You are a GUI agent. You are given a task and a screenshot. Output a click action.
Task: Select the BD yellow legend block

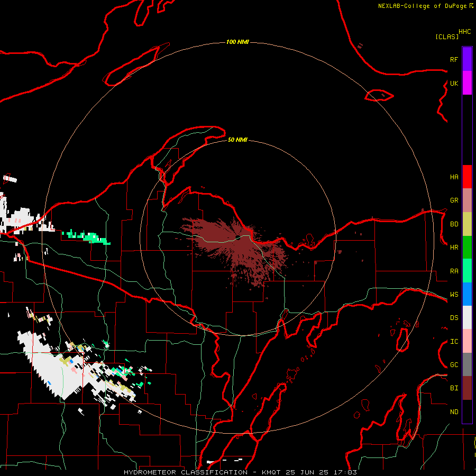(467, 224)
